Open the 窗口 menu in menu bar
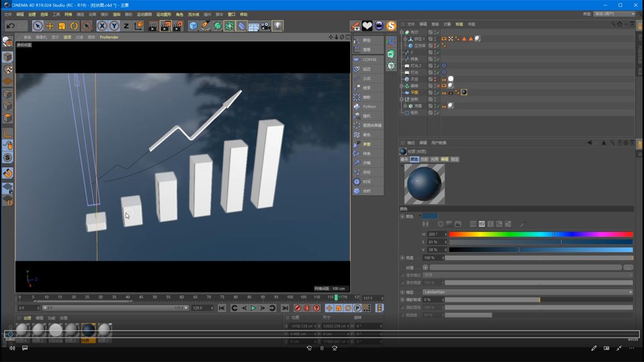This screenshot has height=362, width=644. (x=231, y=14)
